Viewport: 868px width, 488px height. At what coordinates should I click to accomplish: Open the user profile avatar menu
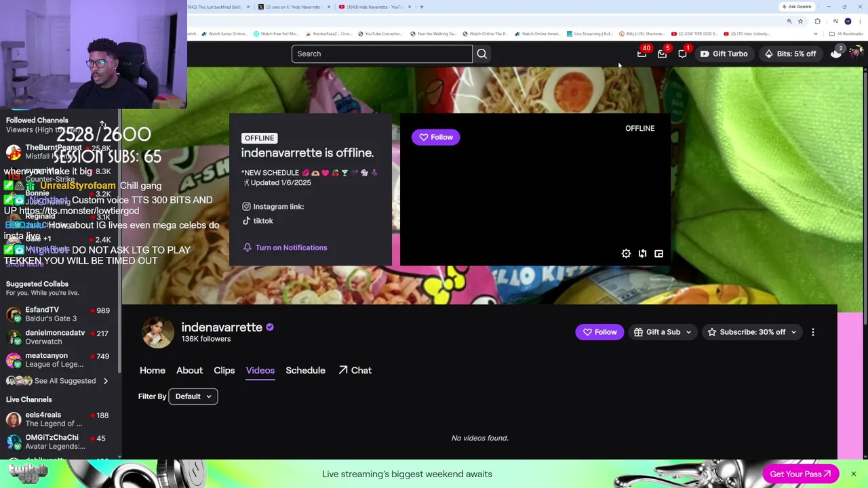[x=855, y=54]
